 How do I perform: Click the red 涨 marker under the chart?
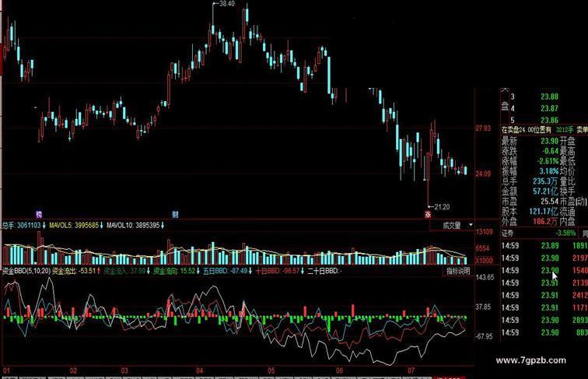(428, 215)
